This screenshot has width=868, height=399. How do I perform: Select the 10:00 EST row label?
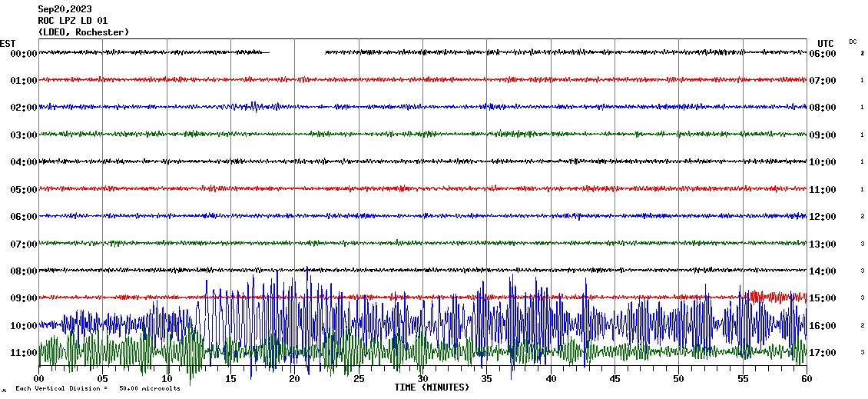[23, 326]
